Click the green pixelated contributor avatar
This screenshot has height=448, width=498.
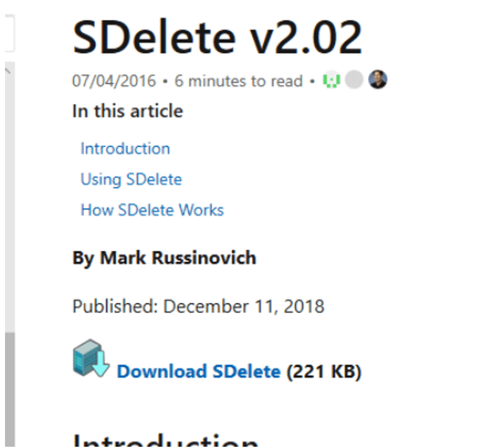[x=331, y=81]
